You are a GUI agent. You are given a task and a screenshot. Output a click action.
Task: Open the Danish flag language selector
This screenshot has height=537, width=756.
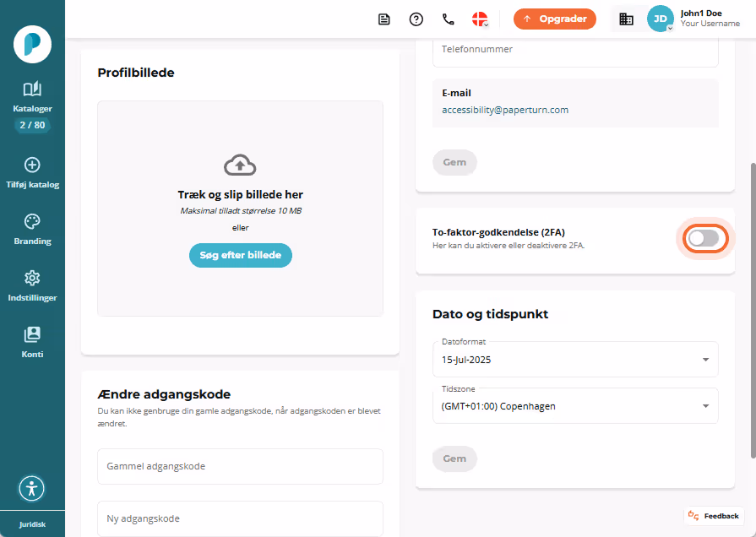481,19
